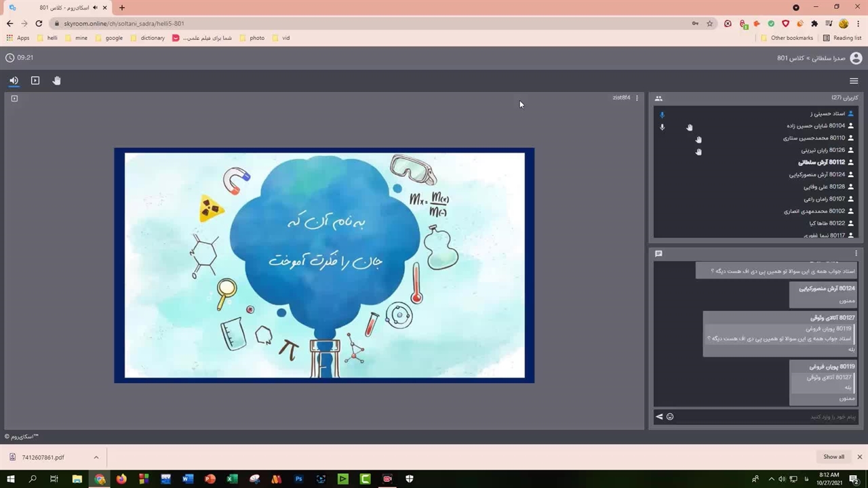This screenshot has width=868, height=488.
Task: Bookmark this page with the star icon
Action: click(x=709, y=23)
